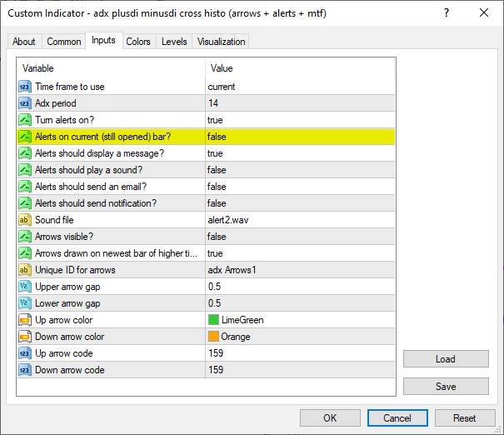Image resolution: width=504 pixels, height=435 pixels.
Task: Click the integer icon beside Time frame to use
Action: coord(25,87)
